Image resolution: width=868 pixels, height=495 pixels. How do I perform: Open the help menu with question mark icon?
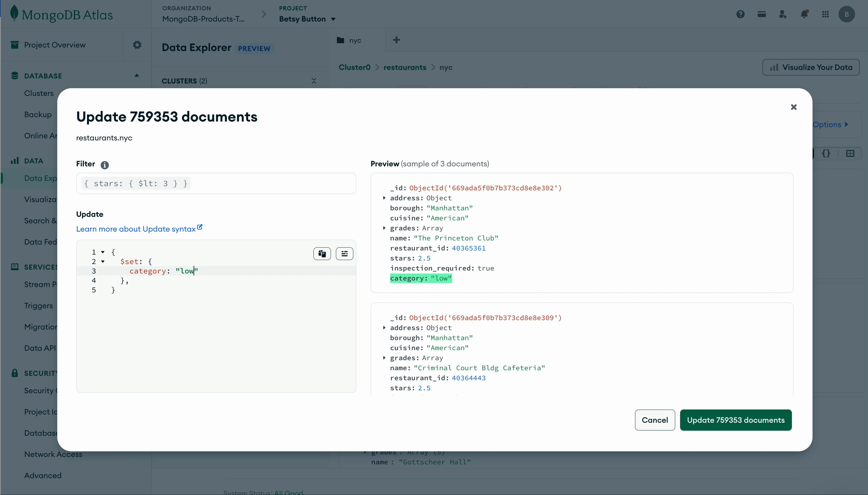point(740,14)
